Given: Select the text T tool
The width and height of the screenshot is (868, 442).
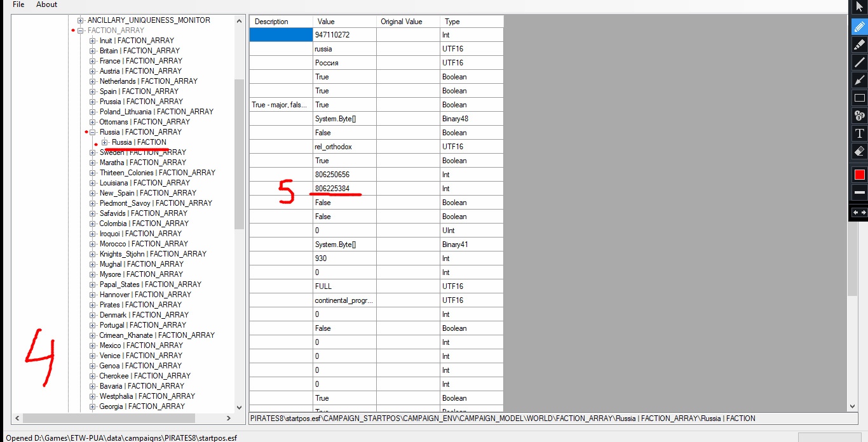Looking at the screenshot, I should coord(859,133).
